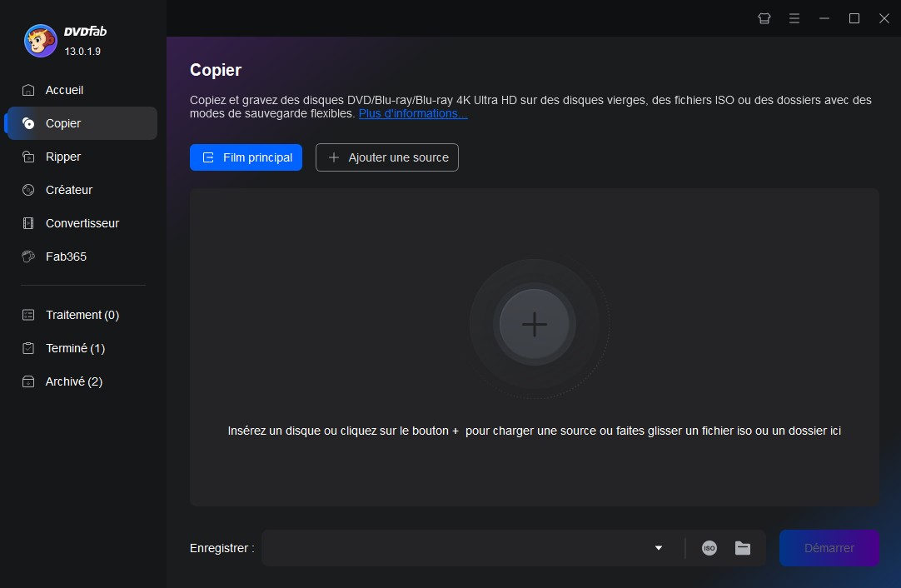Screen dimensions: 901x588
Task: Click the 13.0.1.9 version number
Action: (x=82, y=52)
